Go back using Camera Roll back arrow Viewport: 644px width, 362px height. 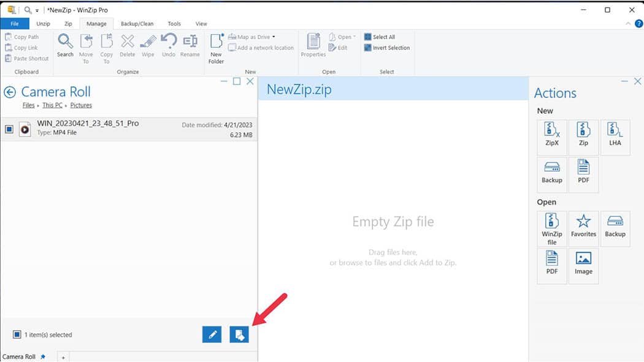(x=10, y=92)
